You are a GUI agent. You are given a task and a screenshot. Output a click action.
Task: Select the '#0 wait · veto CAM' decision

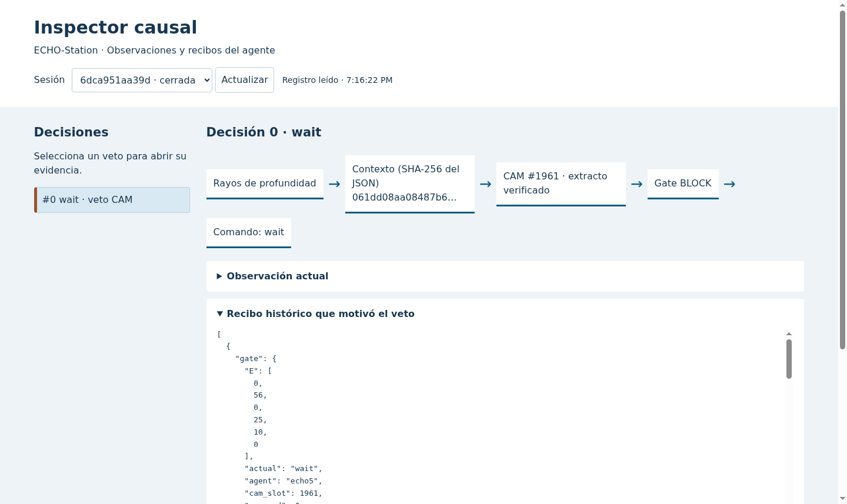[112, 200]
